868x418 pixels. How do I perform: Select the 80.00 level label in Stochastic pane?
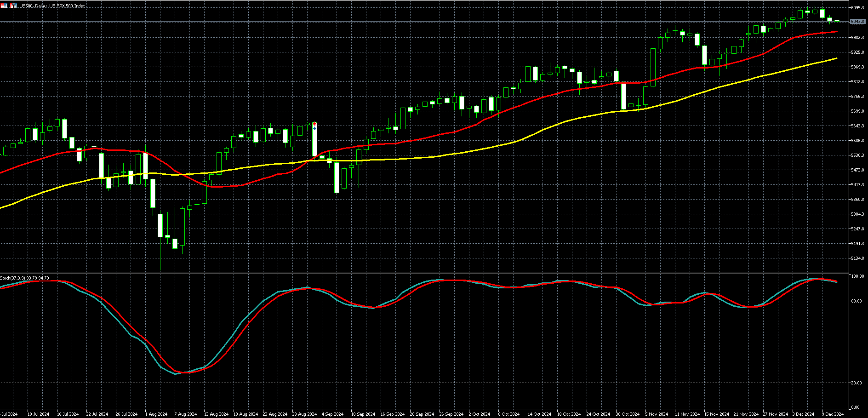pyautogui.click(x=857, y=301)
